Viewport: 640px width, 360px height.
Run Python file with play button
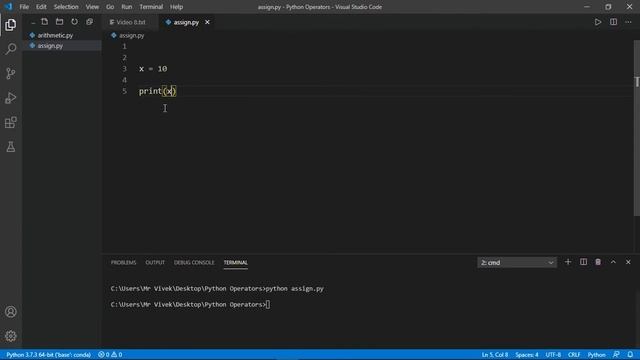[598, 22]
